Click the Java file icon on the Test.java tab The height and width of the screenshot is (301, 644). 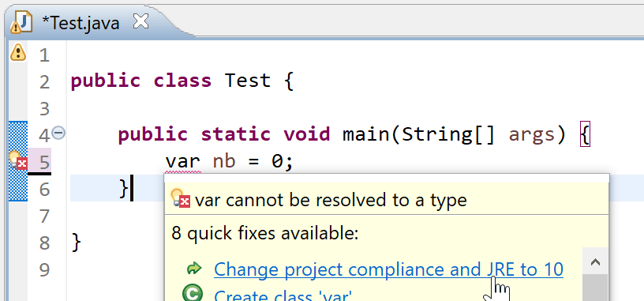coord(21,22)
